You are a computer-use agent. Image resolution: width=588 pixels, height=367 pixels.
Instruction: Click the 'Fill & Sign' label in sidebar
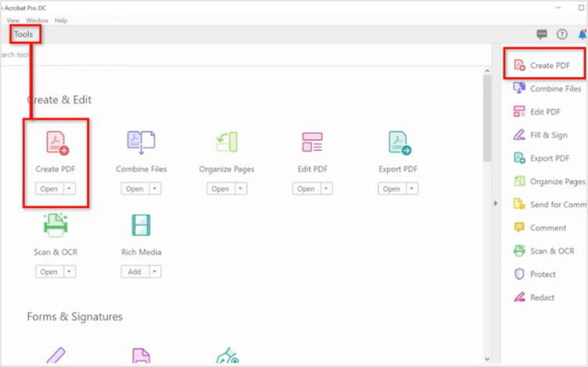tap(549, 135)
